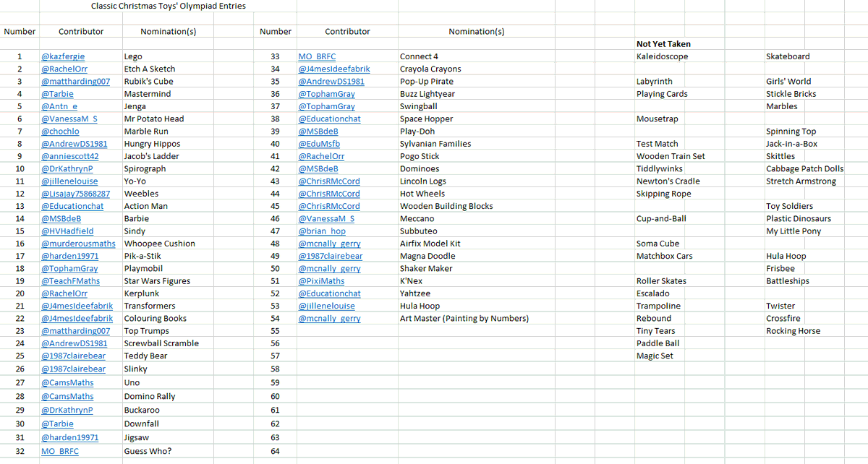Open the @PixiMaths link beside K'Nex
Viewport: 868px width, 464px height.
pos(322,281)
